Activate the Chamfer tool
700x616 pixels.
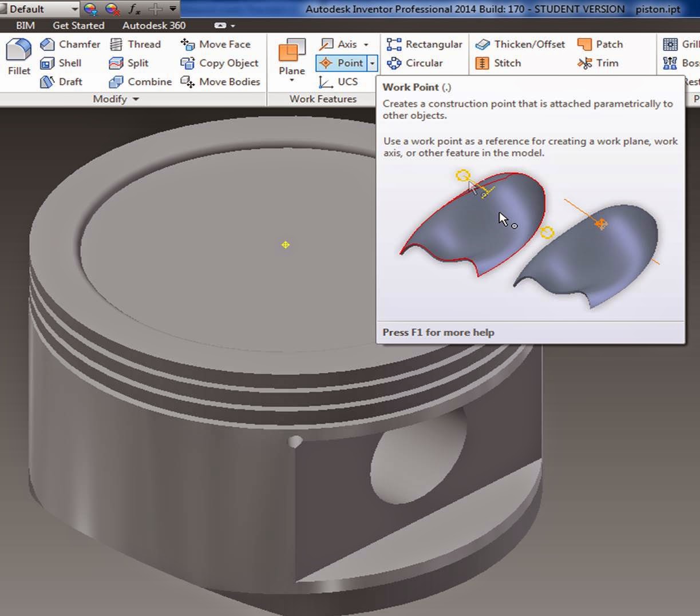point(70,44)
